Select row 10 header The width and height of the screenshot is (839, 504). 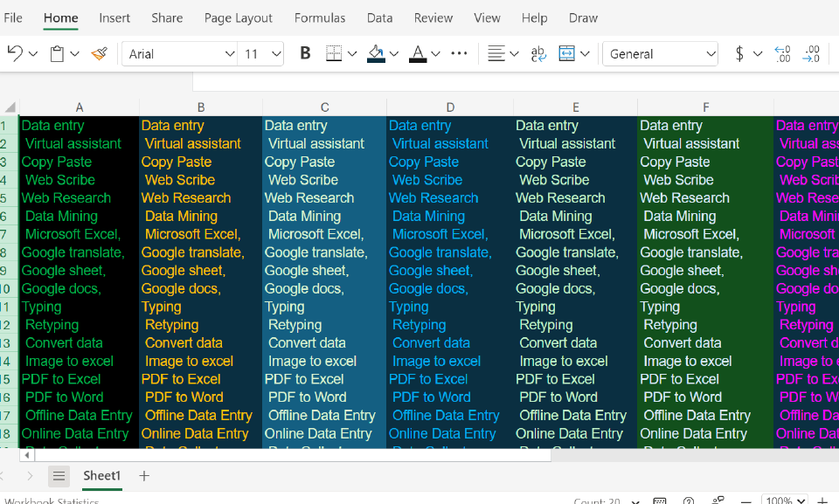point(9,289)
